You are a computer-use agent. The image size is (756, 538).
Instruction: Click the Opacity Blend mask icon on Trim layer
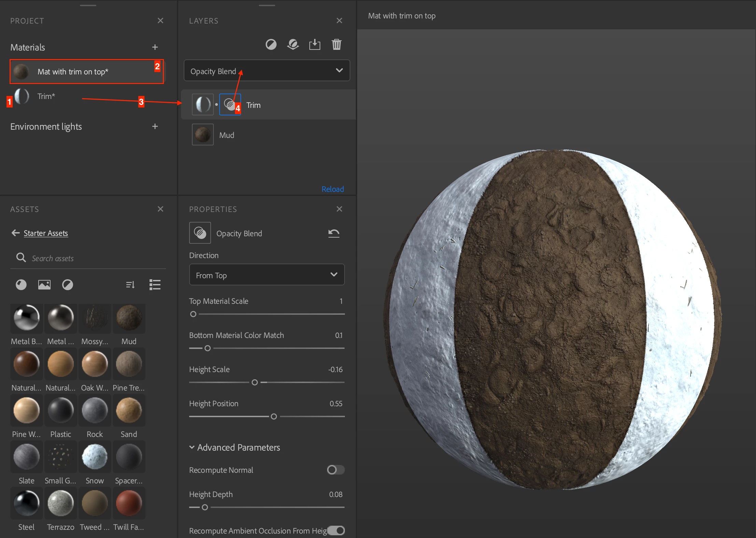coord(230,104)
